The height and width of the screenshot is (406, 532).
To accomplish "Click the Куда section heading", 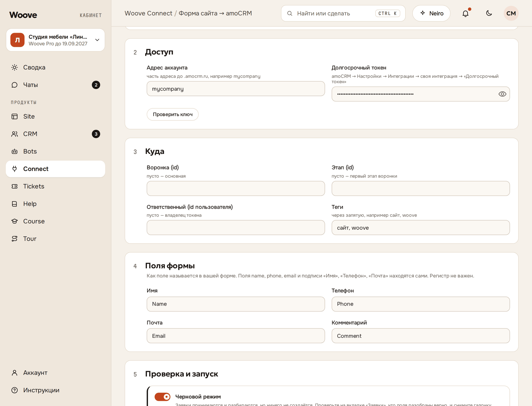I will coord(155,151).
